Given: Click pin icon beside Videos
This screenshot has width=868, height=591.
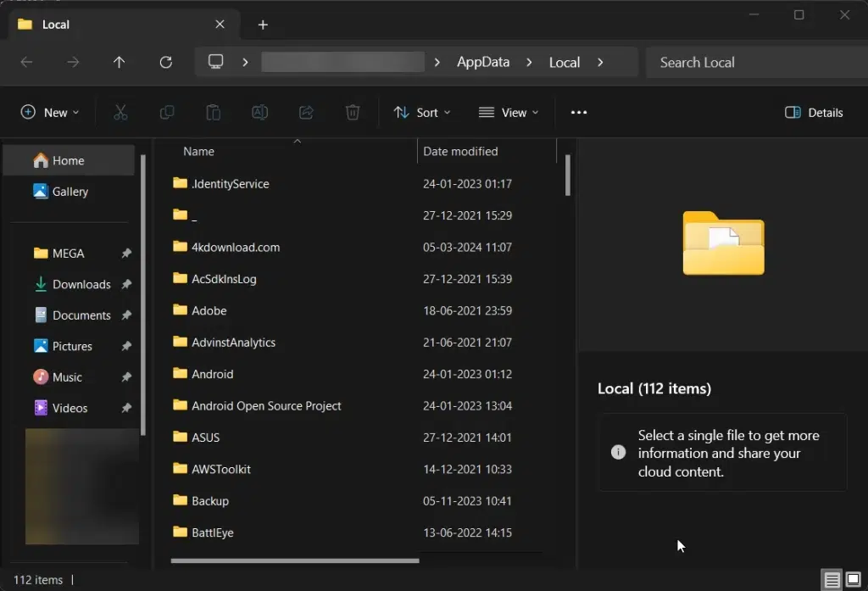Looking at the screenshot, I should point(126,408).
